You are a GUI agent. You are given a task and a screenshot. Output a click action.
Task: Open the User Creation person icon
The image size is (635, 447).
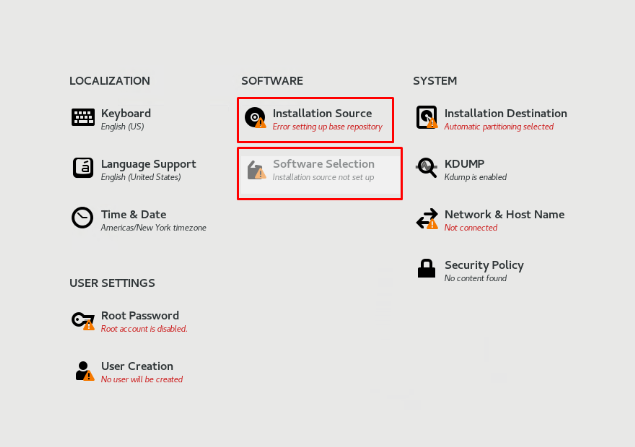(84, 371)
